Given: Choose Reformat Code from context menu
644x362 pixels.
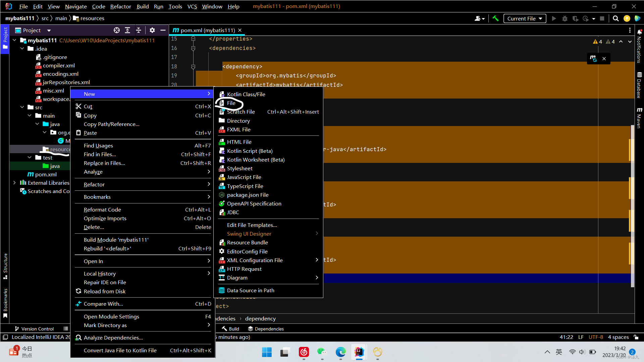Looking at the screenshot, I should (x=102, y=209).
